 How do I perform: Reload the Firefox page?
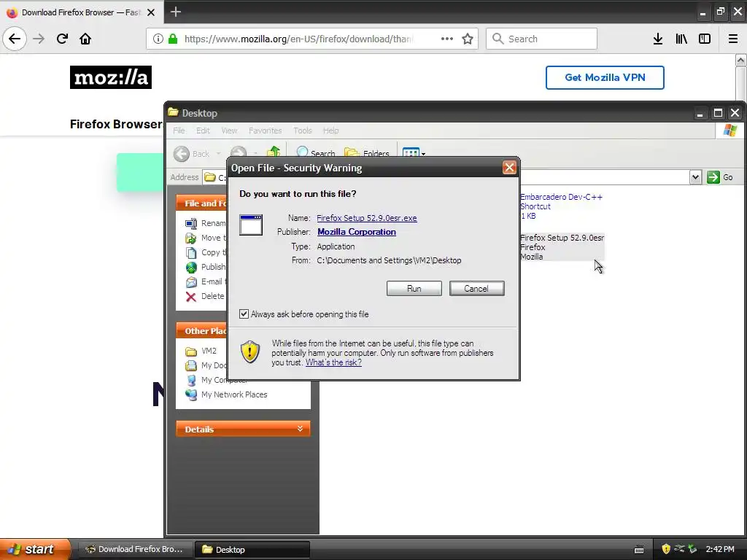click(62, 39)
